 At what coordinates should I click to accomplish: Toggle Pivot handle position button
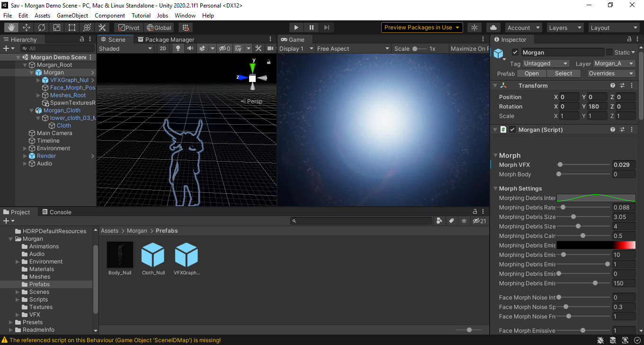[x=128, y=27]
